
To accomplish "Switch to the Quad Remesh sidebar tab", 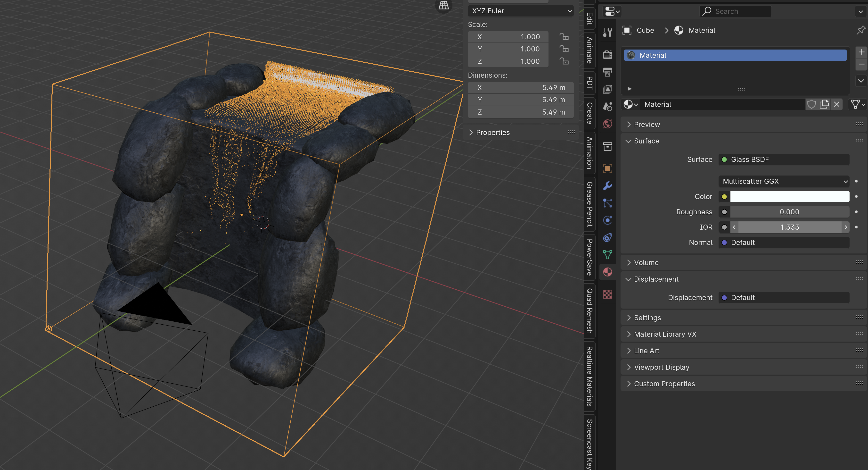I will pos(589,311).
